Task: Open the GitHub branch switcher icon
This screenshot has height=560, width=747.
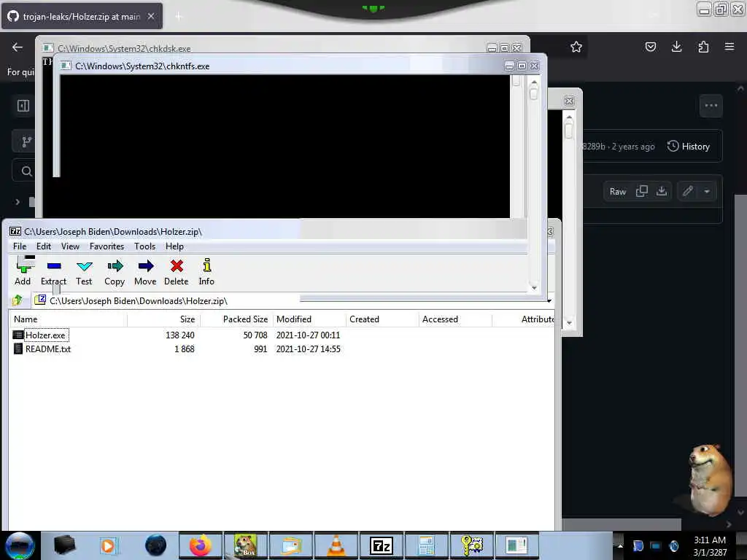Action: 26,141
